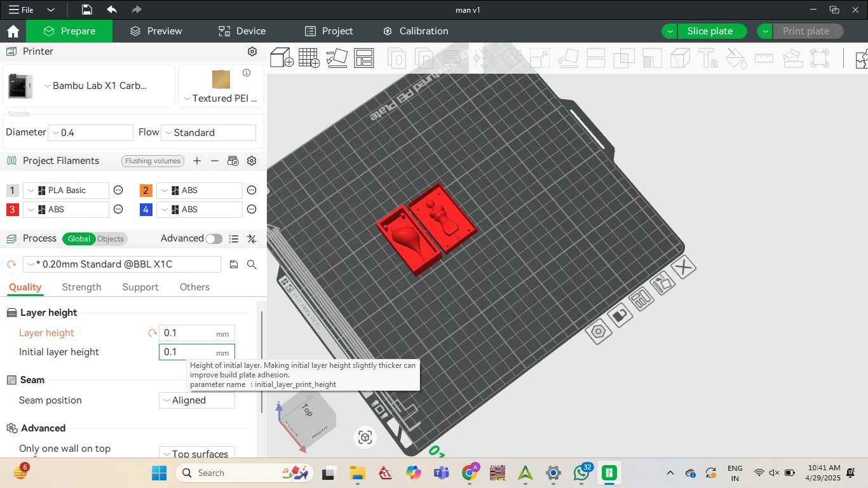Click the save project floppy icon

87,10
